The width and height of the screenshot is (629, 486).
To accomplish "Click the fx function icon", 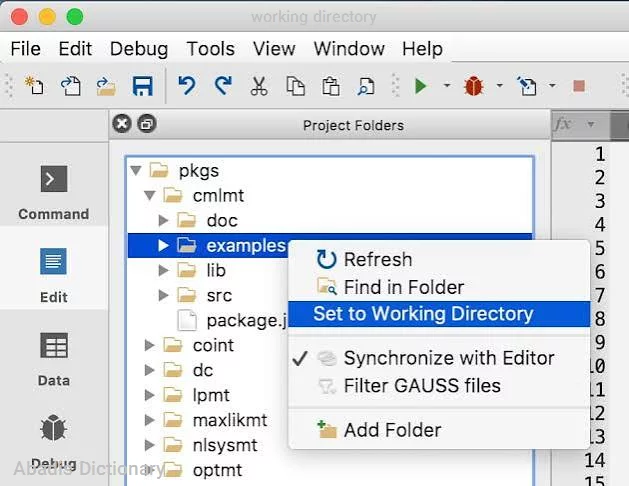I will click(562, 124).
